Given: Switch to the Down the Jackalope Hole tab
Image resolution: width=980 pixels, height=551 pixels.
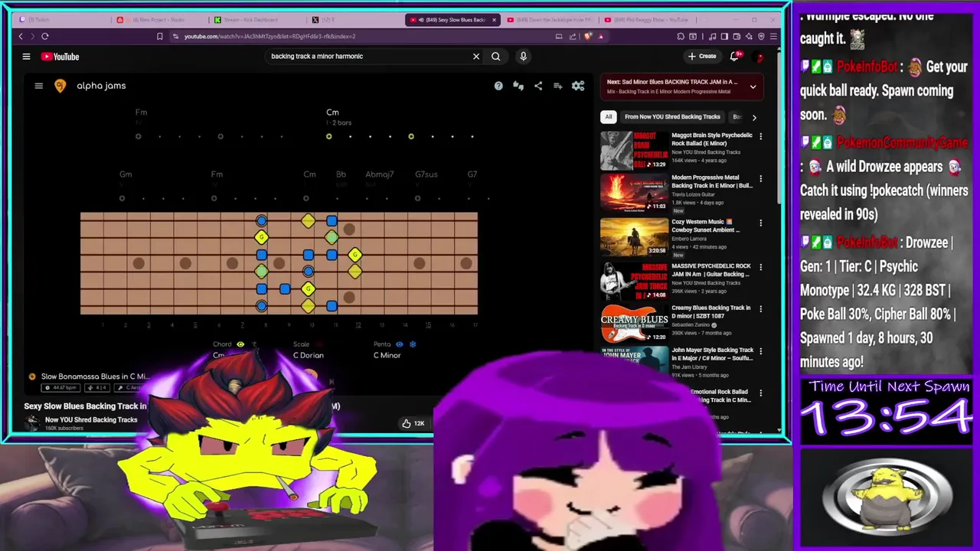Looking at the screenshot, I should 550,20.
